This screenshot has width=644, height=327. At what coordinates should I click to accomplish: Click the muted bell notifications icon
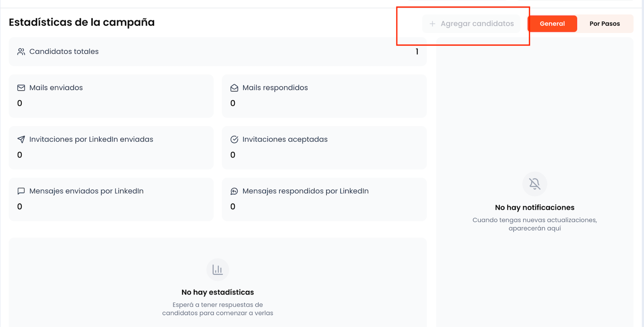(x=535, y=184)
